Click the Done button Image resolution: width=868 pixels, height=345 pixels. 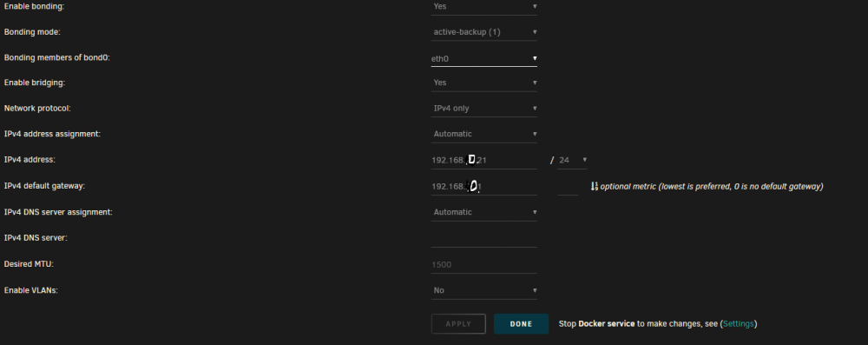coord(521,324)
